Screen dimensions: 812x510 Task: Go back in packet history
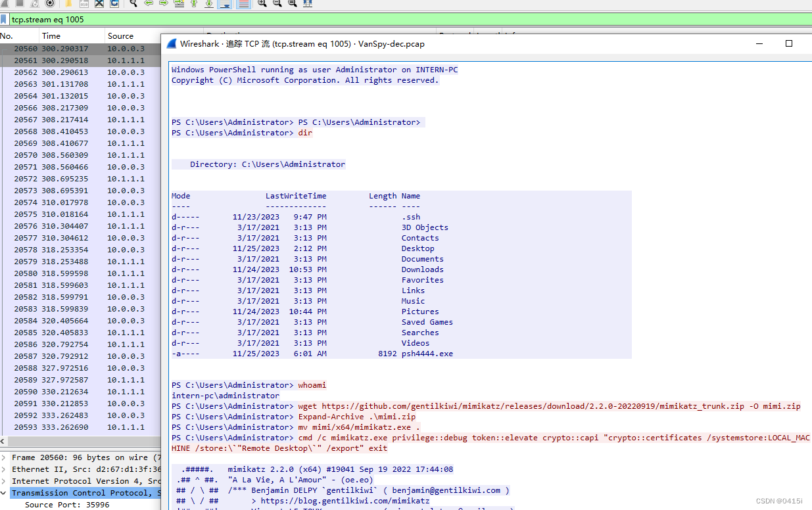pyautogui.click(x=149, y=3)
